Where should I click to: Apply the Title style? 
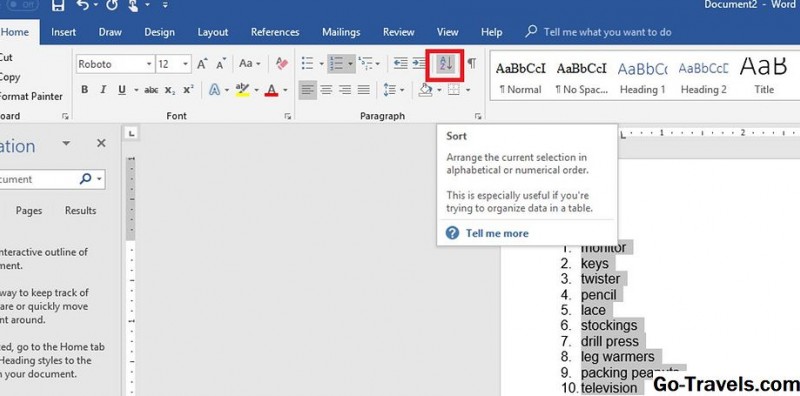coord(764,76)
